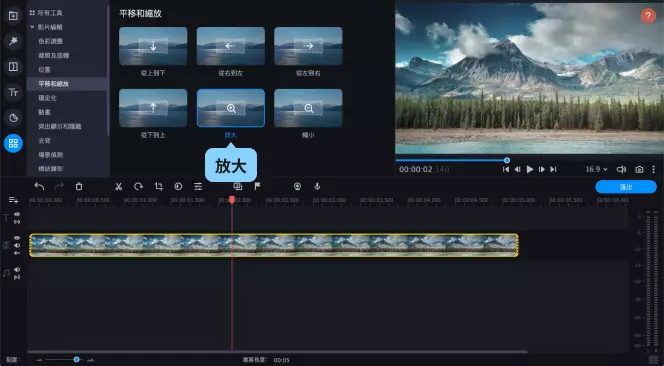The image size is (664, 366).
Task: Click the red playhead marker
Action: (232, 199)
